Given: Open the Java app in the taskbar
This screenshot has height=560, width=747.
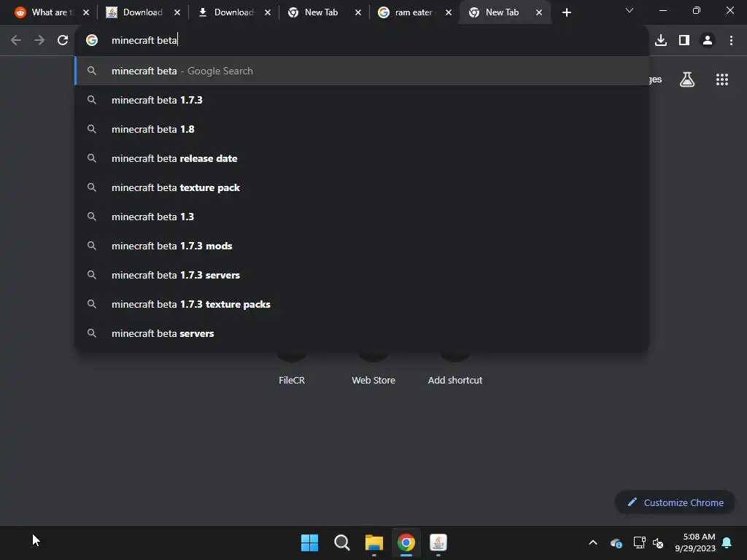Looking at the screenshot, I should click(x=438, y=542).
